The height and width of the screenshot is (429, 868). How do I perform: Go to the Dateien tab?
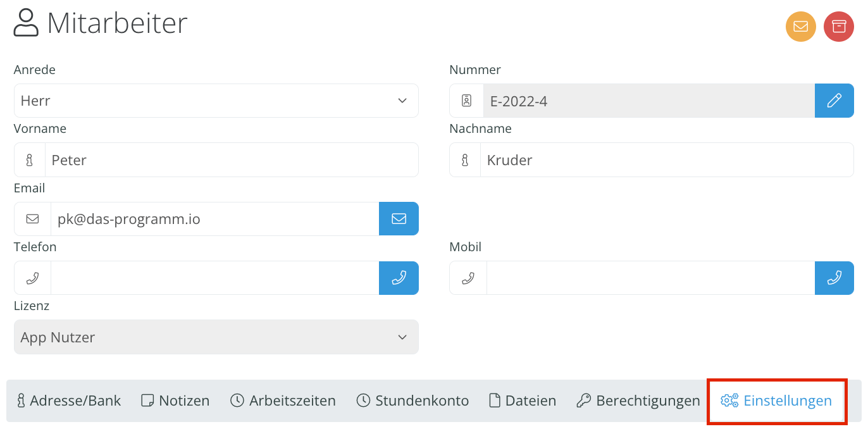[x=523, y=401]
